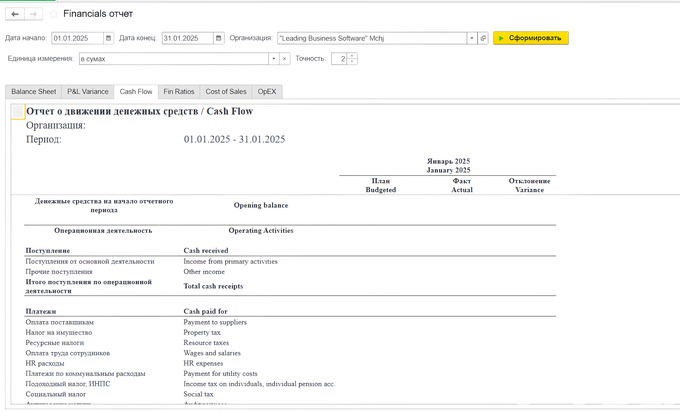
Task: Click the forward navigation arrow
Action: [33, 14]
